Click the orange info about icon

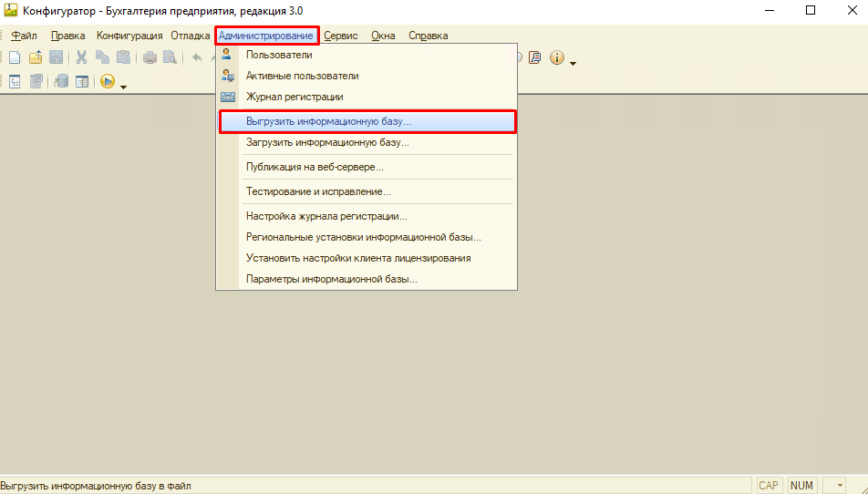click(x=557, y=57)
